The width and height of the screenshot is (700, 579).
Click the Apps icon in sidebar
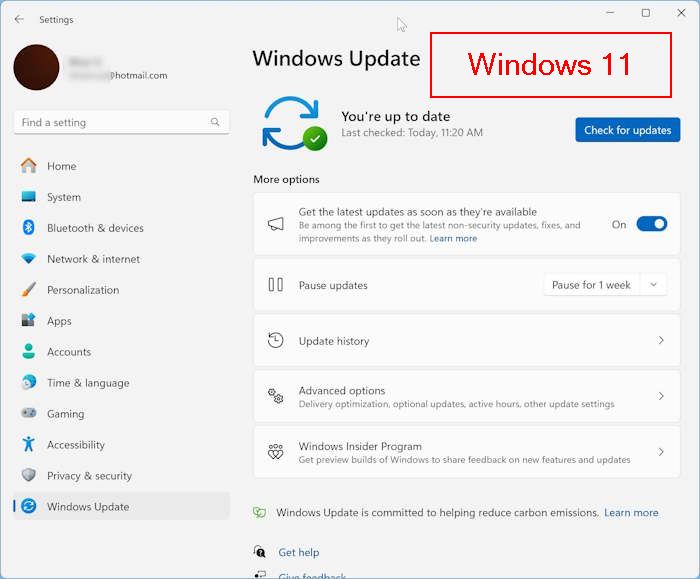[29, 320]
